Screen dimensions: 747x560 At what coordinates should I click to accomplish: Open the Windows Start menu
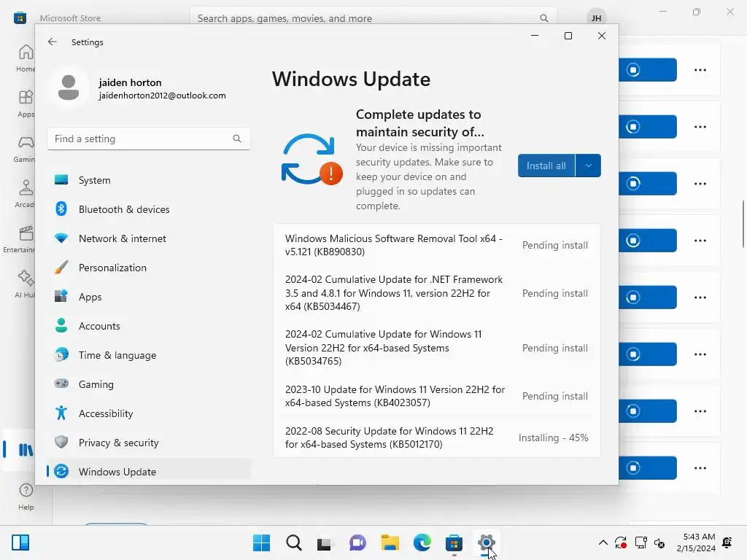coord(262,542)
